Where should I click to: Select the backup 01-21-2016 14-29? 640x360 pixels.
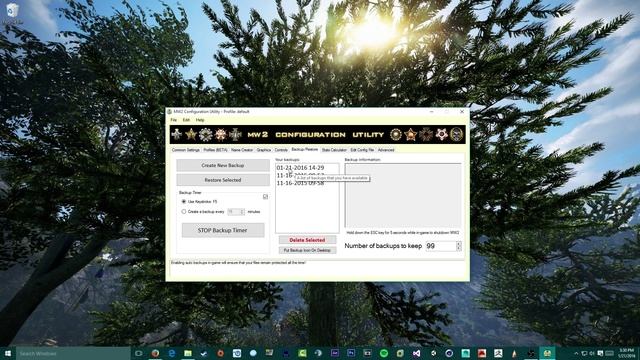(300, 168)
